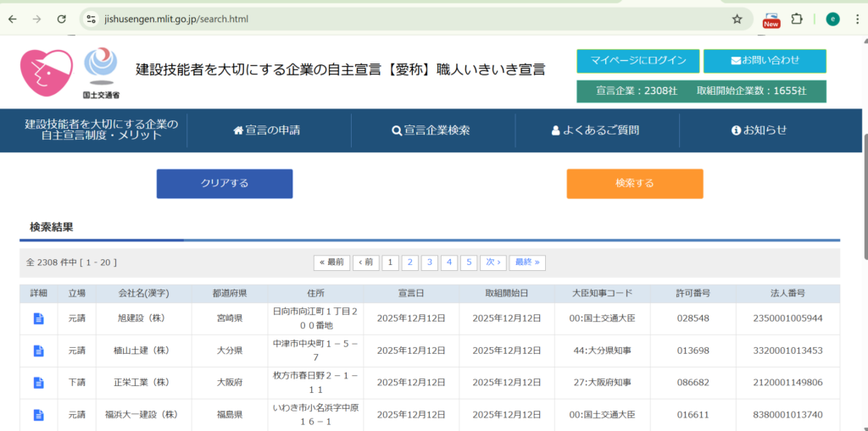
Task: Click マイページにログイン button
Action: [637, 61]
